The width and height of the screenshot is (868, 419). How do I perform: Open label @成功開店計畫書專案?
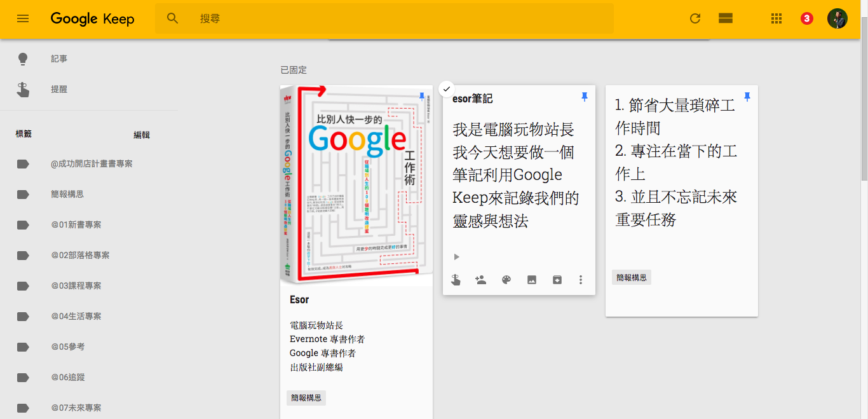92,163
